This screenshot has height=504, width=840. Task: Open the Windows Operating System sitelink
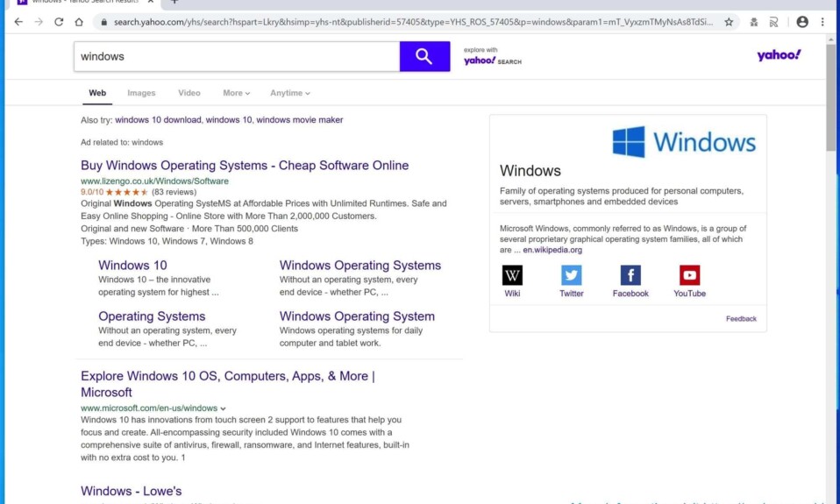(x=357, y=316)
